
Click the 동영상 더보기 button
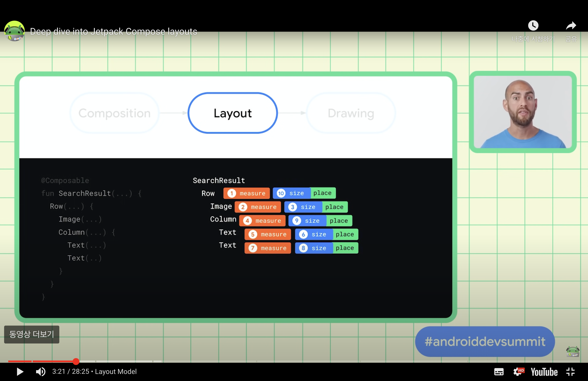[32, 334]
